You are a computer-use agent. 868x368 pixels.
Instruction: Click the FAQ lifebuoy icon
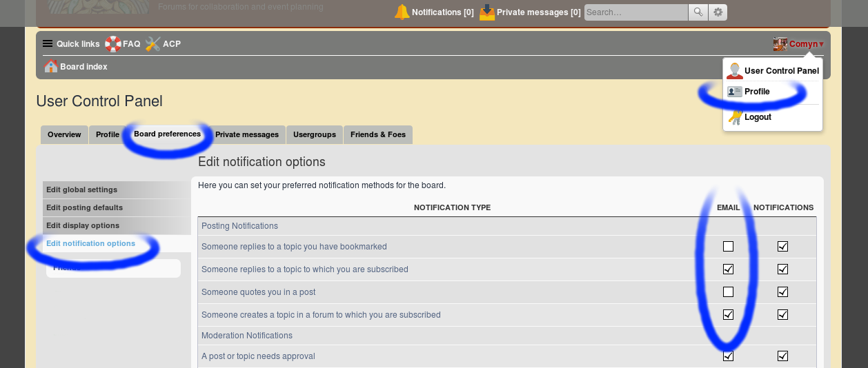pos(113,44)
